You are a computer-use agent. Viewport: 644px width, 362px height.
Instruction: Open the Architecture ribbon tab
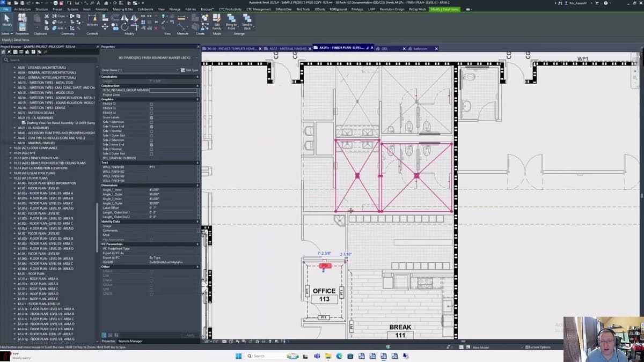(22, 9)
